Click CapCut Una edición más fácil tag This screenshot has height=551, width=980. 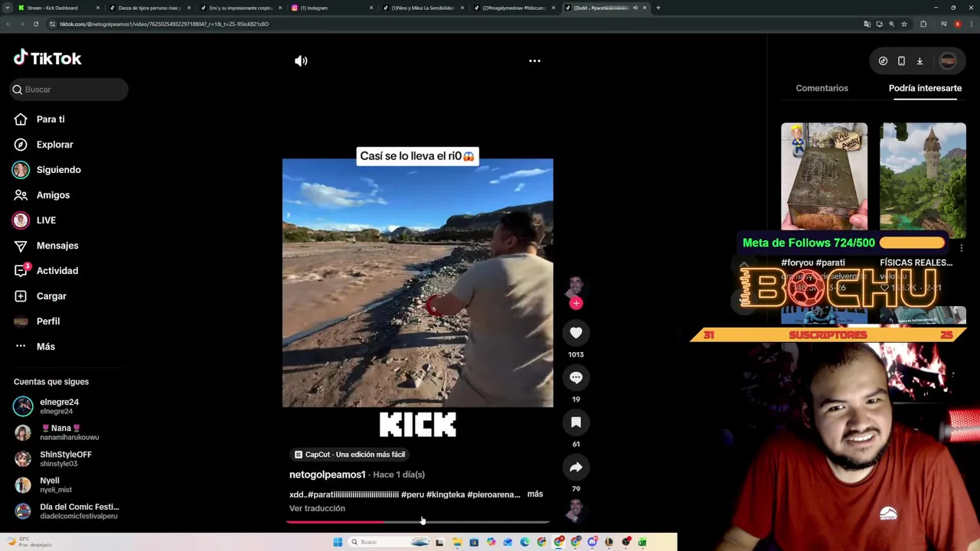point(349,455)
